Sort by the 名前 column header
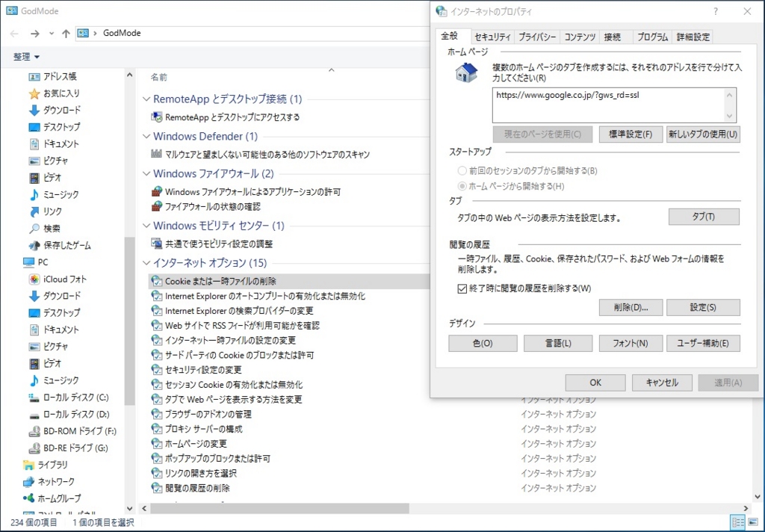Viewport: 765px width, 532px height. [x=159, y=77]
